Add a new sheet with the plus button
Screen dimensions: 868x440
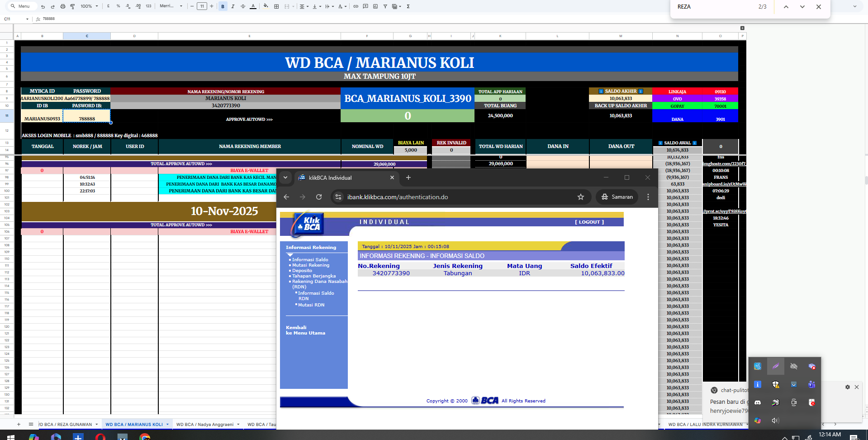click(x=19, y=424)
